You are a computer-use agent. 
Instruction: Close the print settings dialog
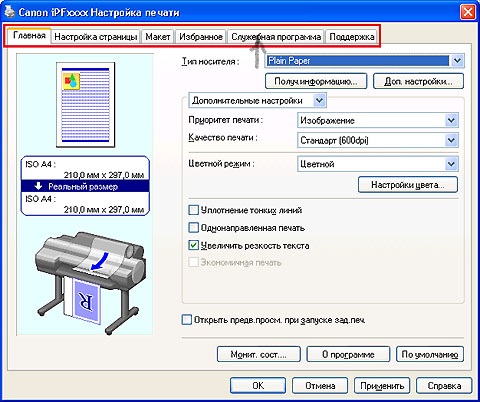468,12
